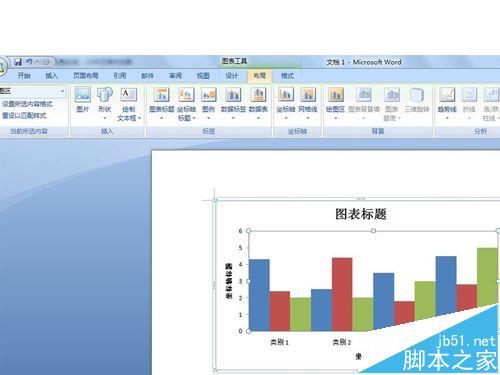Click plot area top-left corner handle
This screenshot has width=500, height=375.
[x=248, y=231]
